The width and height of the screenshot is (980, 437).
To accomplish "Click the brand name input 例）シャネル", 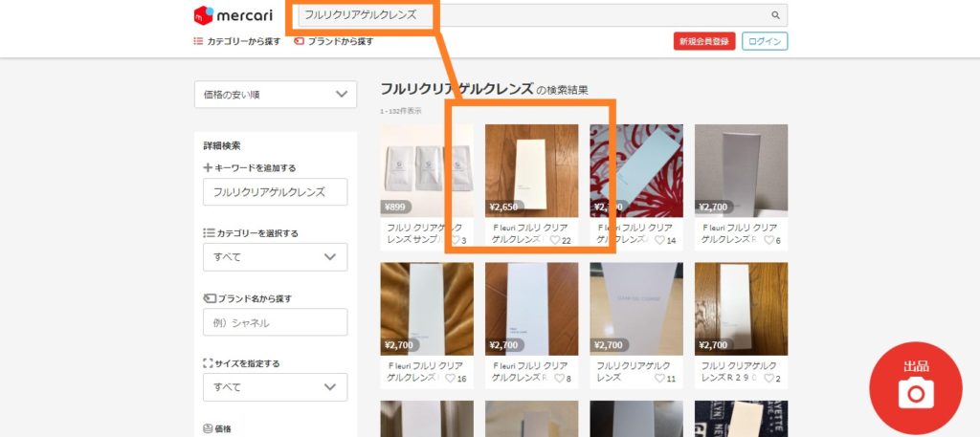I will point(275,322).
